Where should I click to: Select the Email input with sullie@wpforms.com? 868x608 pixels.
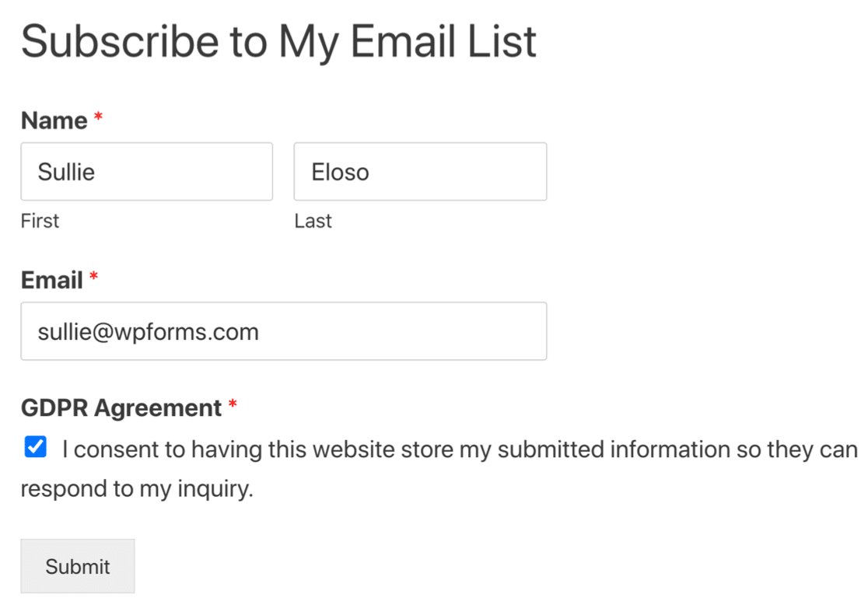coord(283,331)
